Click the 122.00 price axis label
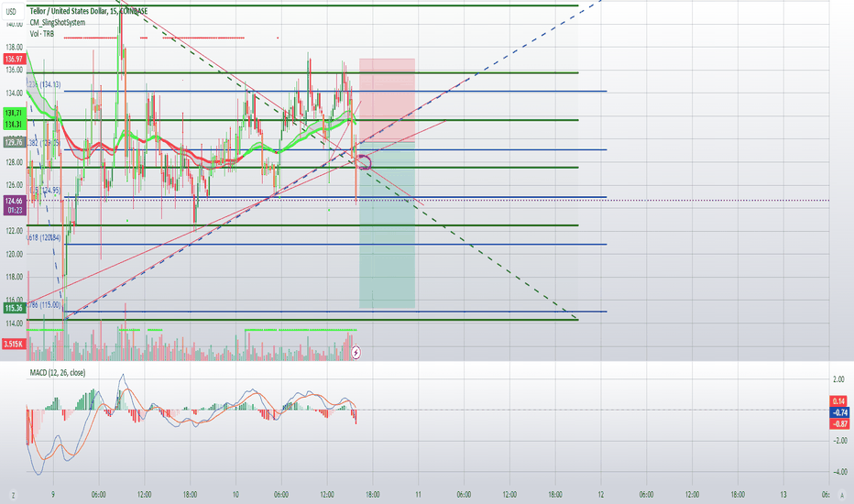This screenshot has width=854, height=504. [x=14, y=231]
